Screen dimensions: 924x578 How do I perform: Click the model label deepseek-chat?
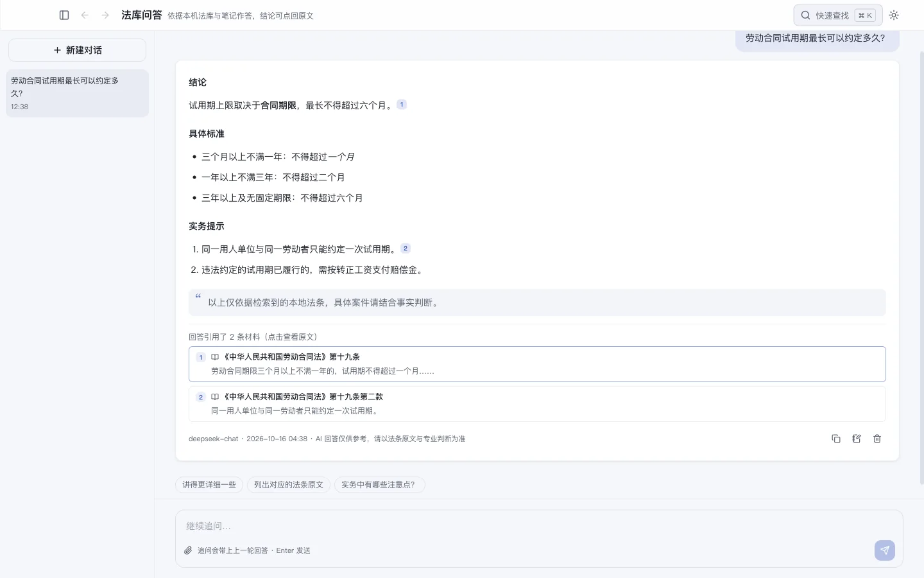click(x=213, y=439)
